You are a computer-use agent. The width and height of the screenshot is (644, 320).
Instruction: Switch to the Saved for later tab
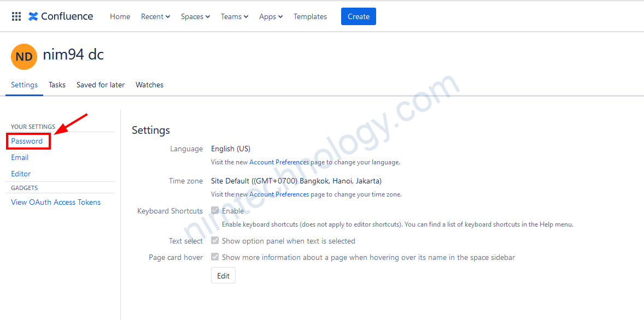[x=101, y=85]
